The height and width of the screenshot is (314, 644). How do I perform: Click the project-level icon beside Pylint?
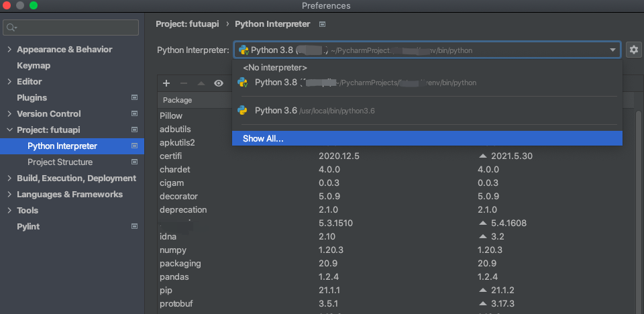[x=134, y=227]
